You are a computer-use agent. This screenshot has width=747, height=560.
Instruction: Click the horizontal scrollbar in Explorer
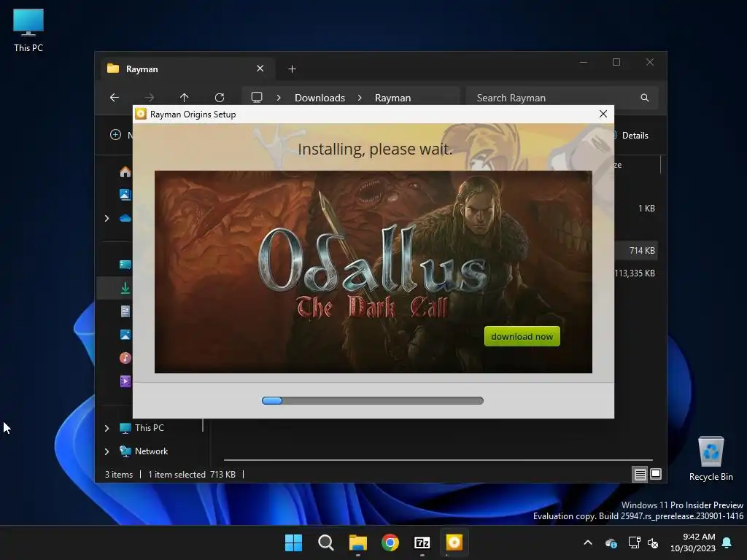point(438,460)
